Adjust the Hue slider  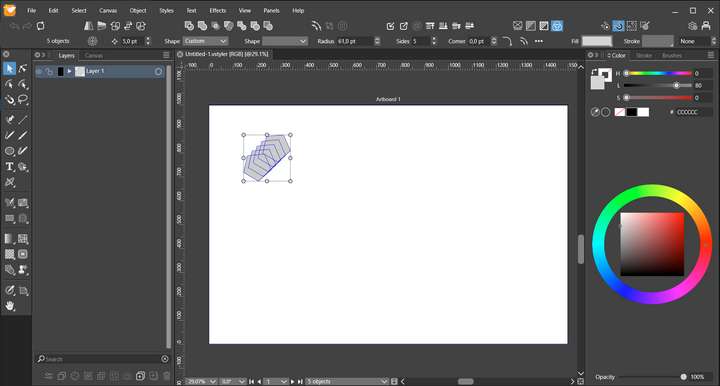[658, 73]
